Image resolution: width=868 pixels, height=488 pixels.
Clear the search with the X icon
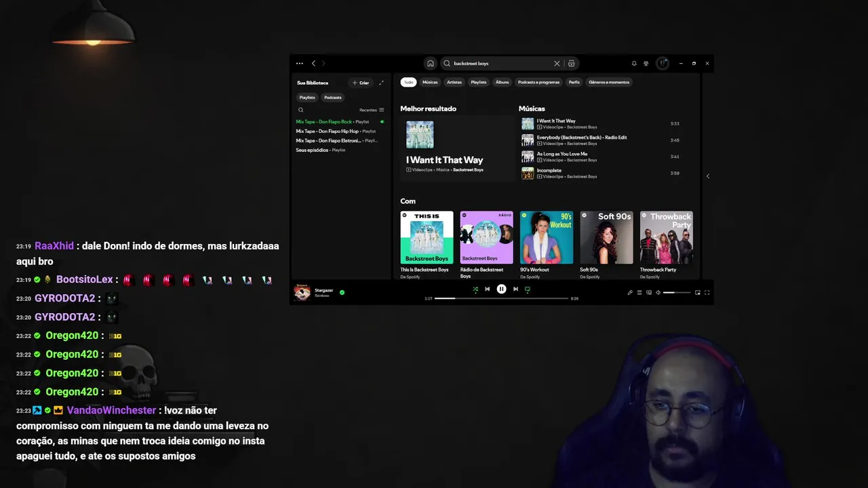[557, 63]
